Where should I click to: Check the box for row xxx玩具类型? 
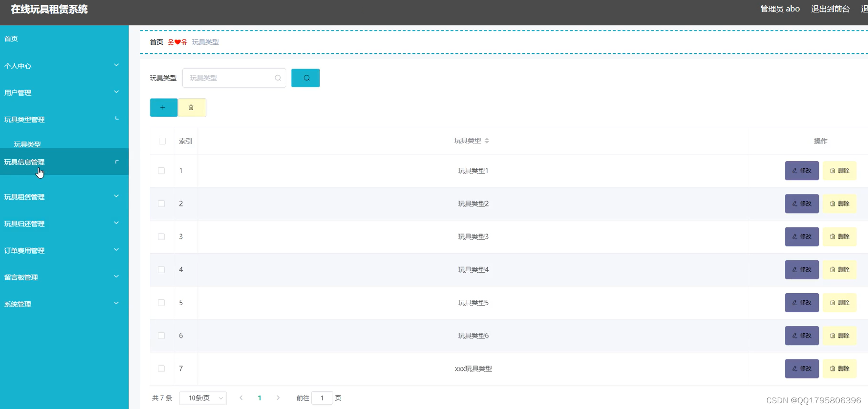click(x=161, y=368)
